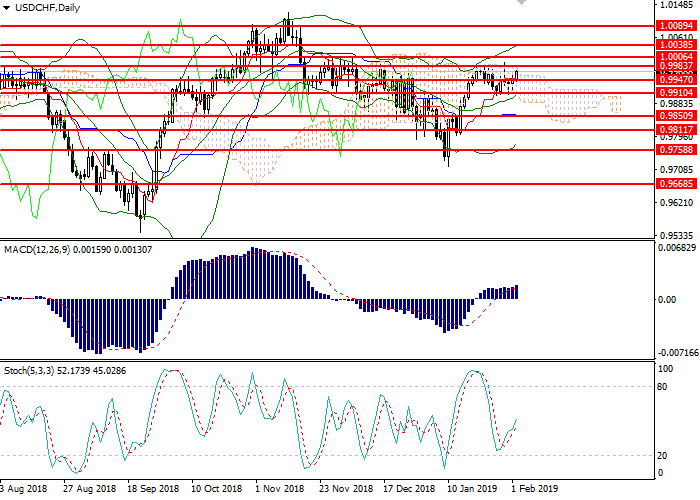Click the 0.97085 price scale value
The height and width of the screenshot is (500, 700).
tap(676, 170)
